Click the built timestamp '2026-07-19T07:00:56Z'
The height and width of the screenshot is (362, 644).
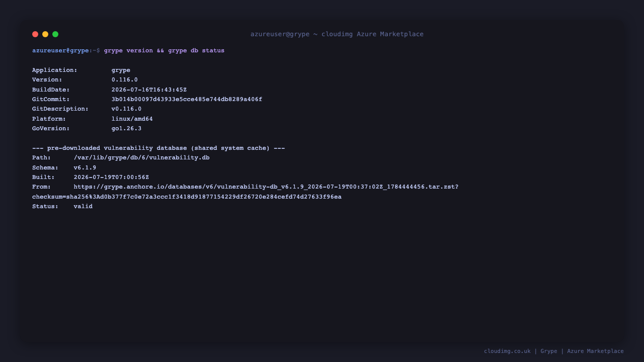111,177
